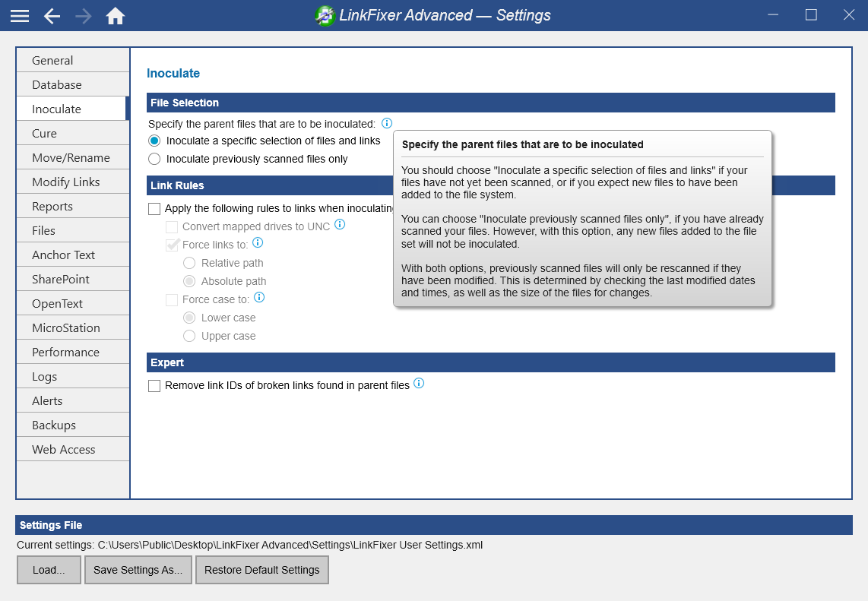Choose Relative path radio option
Image resolution: width=868 pixels, height=601 pixels.
pos(189,263)
